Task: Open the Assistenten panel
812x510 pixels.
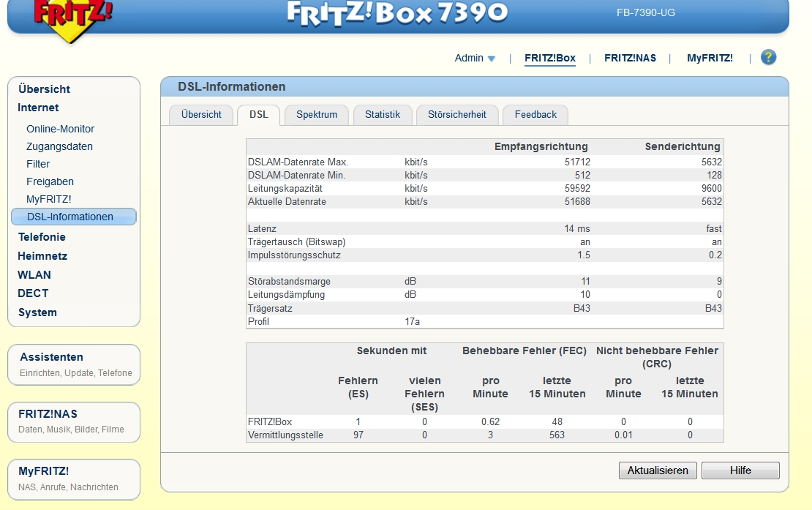Action: [x=51, y=357]
